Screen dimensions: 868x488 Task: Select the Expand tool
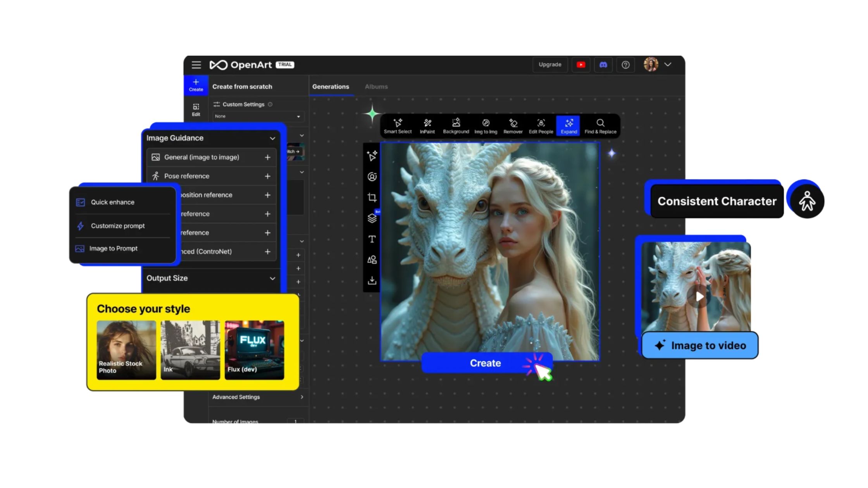pyautogui.click(x=568, y=126)
